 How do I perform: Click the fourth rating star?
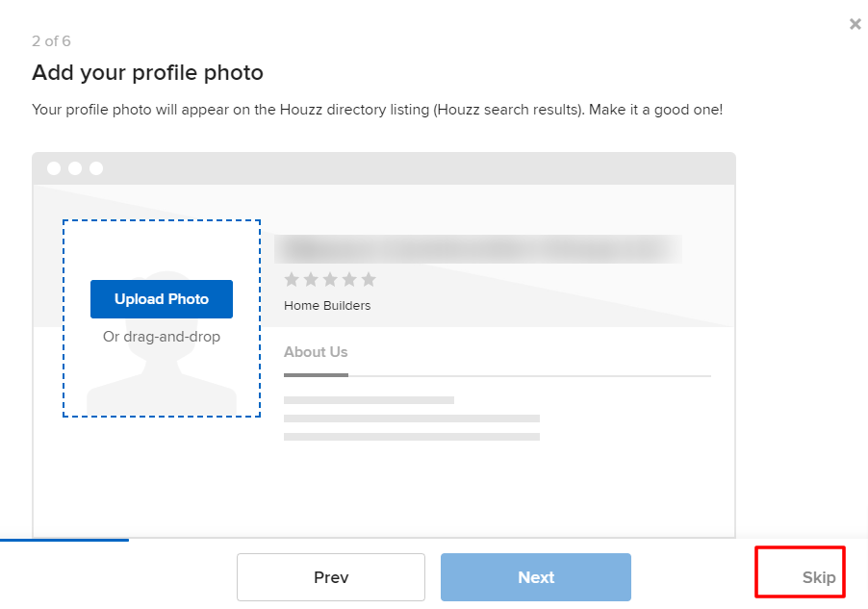point(349,279)
